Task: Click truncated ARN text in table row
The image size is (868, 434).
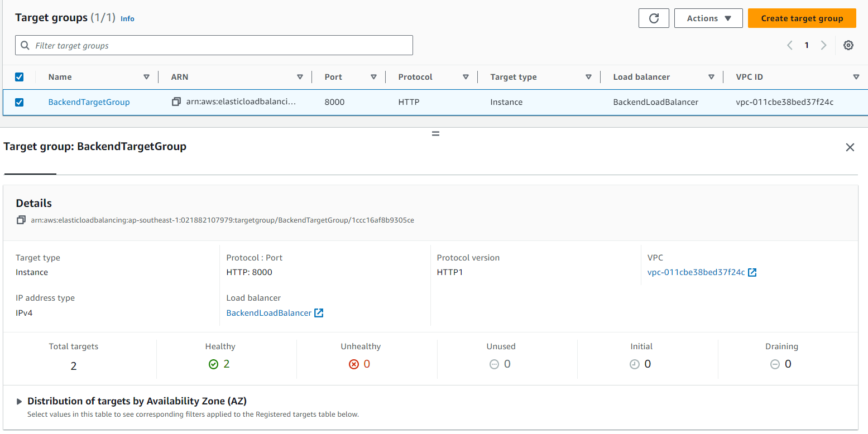Action: click(x=241, y=102)
